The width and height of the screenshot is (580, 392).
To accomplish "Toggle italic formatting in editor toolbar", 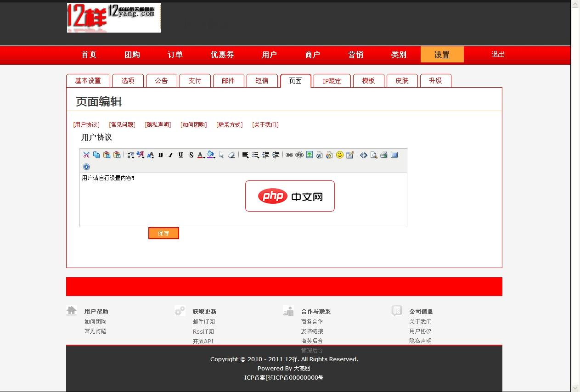I will (170, 155).
